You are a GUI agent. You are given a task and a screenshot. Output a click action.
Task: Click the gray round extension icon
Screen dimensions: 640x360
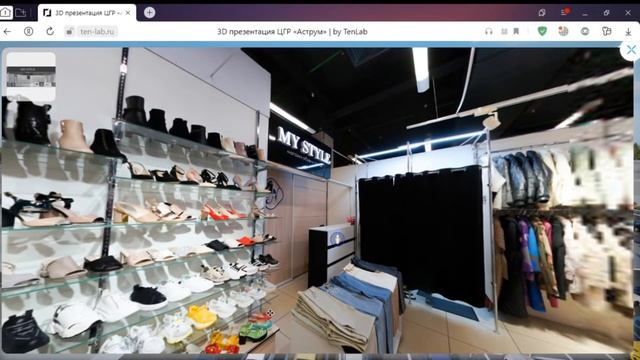(x=585, y=31)
